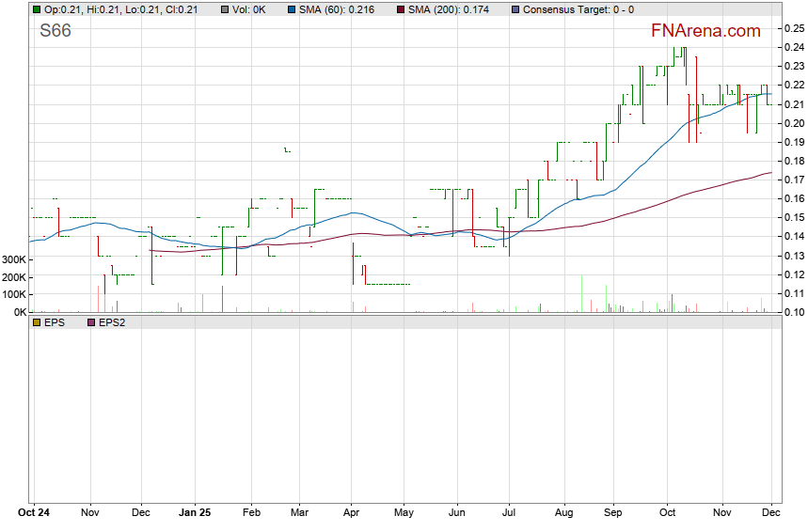The height and width of the screenshot is (532, 808).
Task: Click the purple EPS2 legend swatch
Action: point(91,322)
